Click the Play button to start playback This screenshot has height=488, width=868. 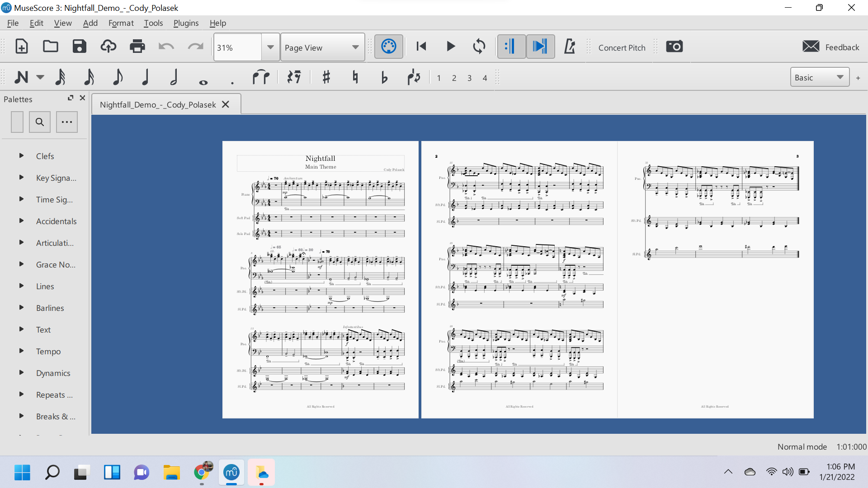[x=450, y=47]
